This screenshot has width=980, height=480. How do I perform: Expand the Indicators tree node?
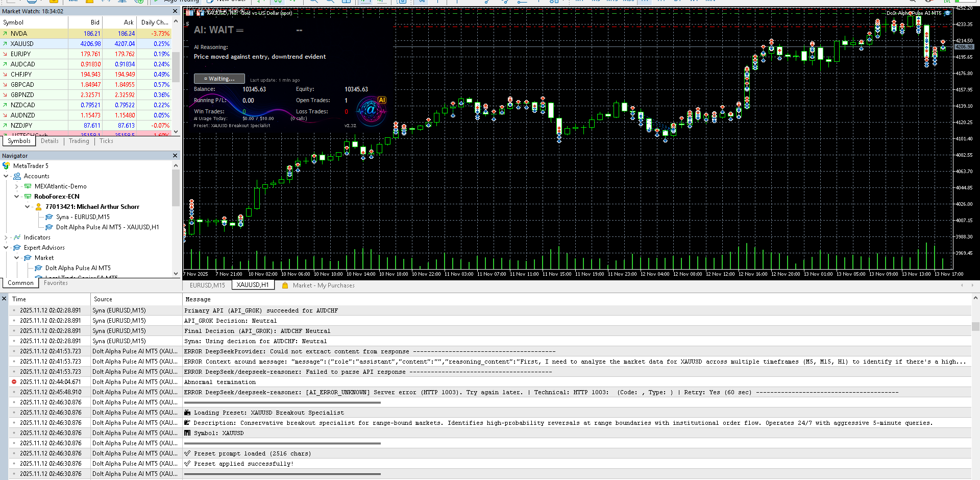6,237
